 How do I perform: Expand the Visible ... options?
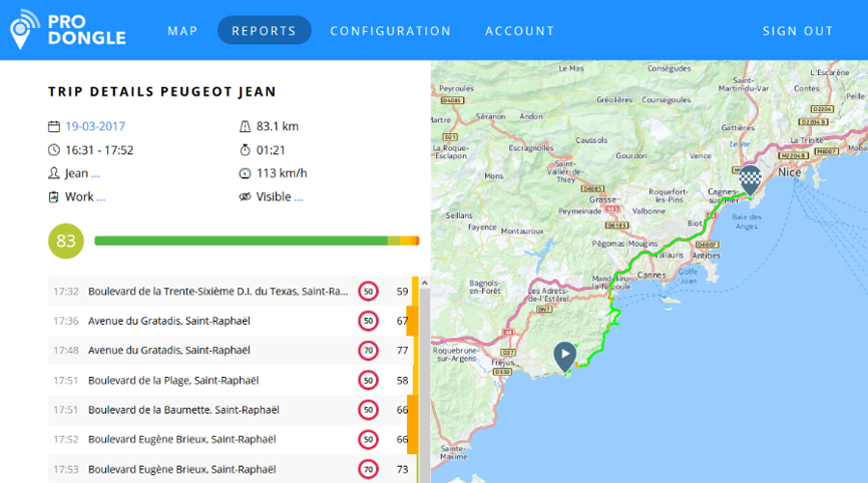[x=280, y=197]
